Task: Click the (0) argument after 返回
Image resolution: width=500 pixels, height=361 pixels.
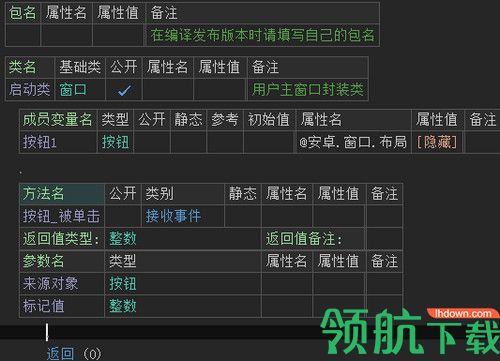Action: (91, 354)
